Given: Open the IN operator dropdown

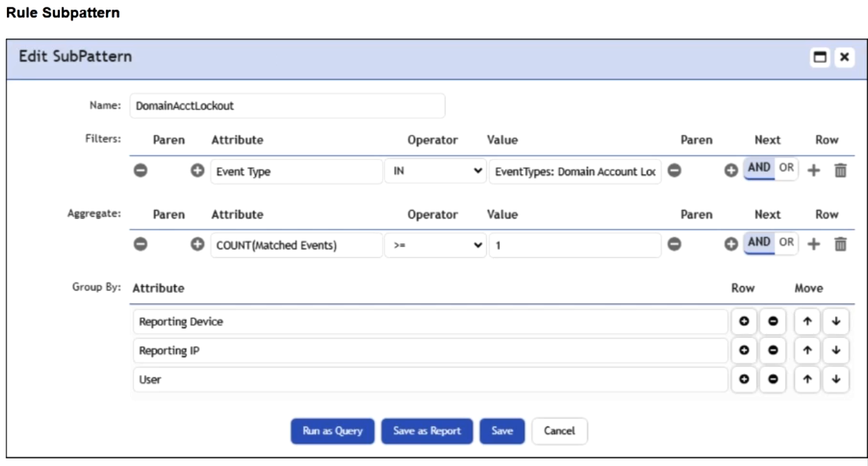Looking at the screenshot, I should tap(435, 171).
